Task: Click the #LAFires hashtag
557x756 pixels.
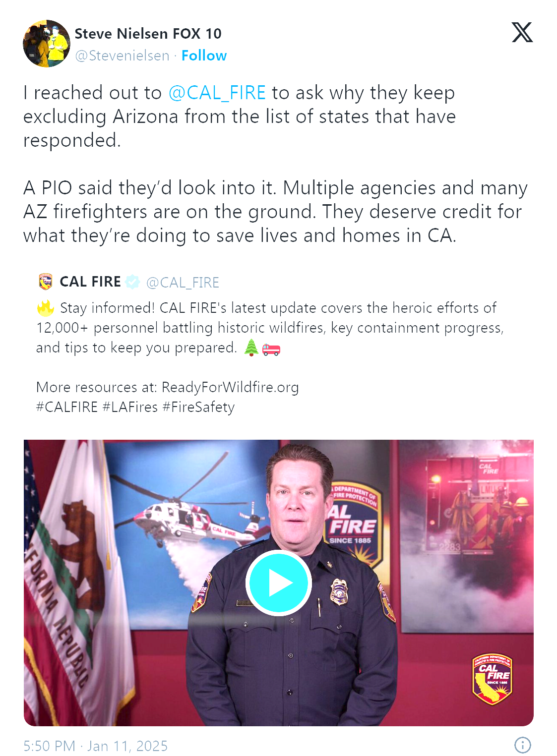Action: pyautogui.click(x=130, y=407)
